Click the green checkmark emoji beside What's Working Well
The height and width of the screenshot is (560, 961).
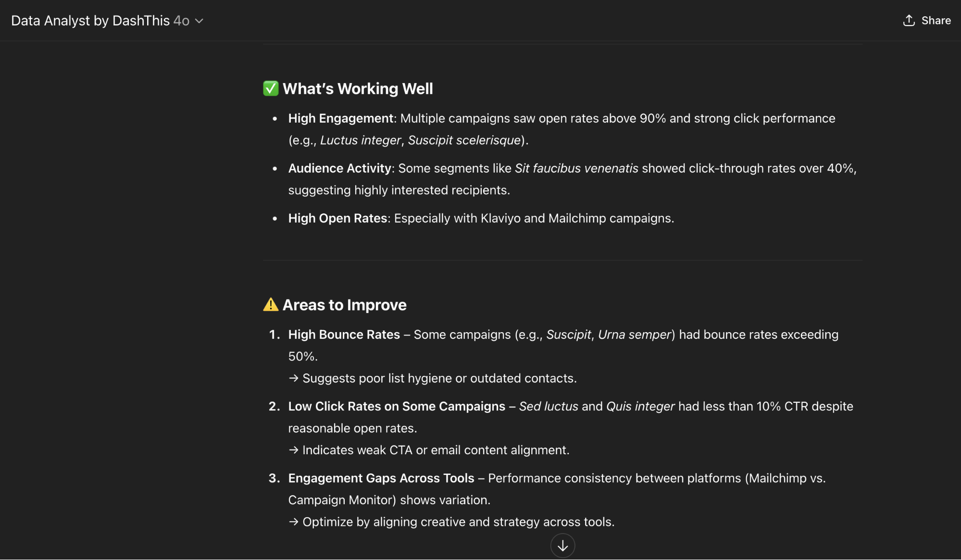pos(271,88)
